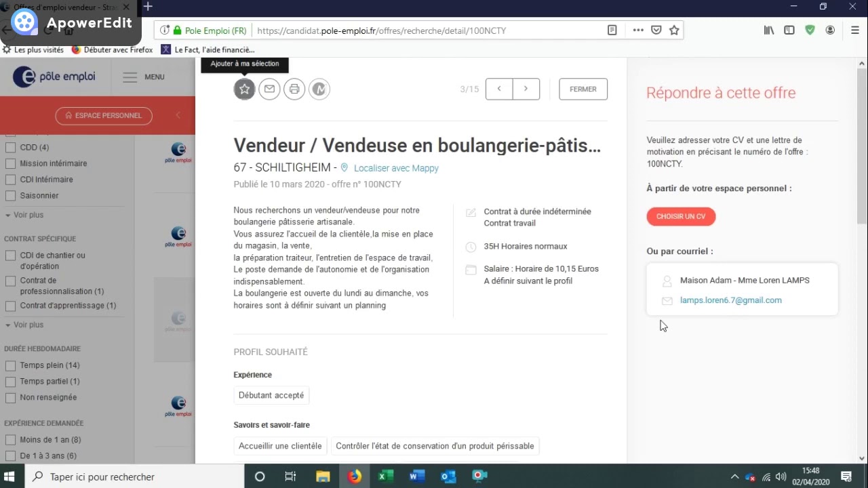Check Contrat de professionnalisation (1)

10,281
